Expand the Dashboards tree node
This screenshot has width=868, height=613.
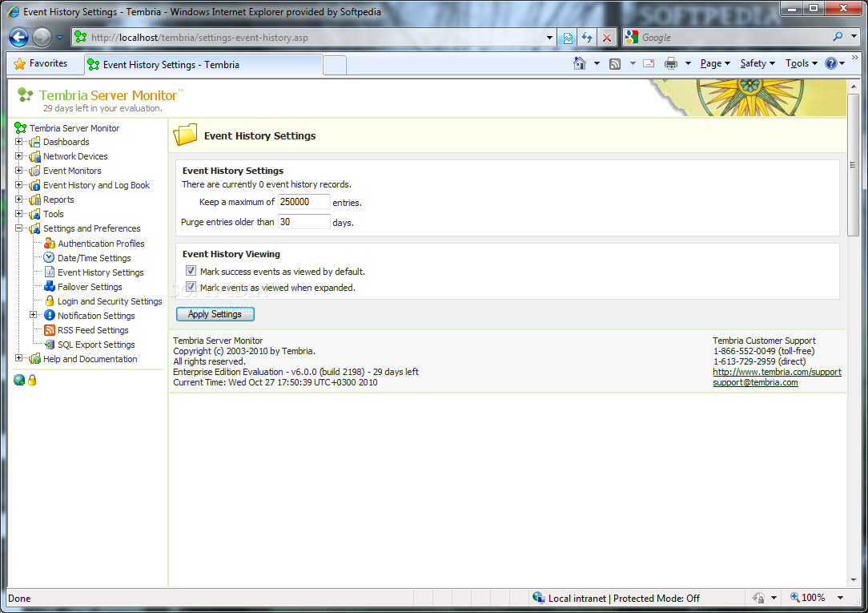coord(19,142)
